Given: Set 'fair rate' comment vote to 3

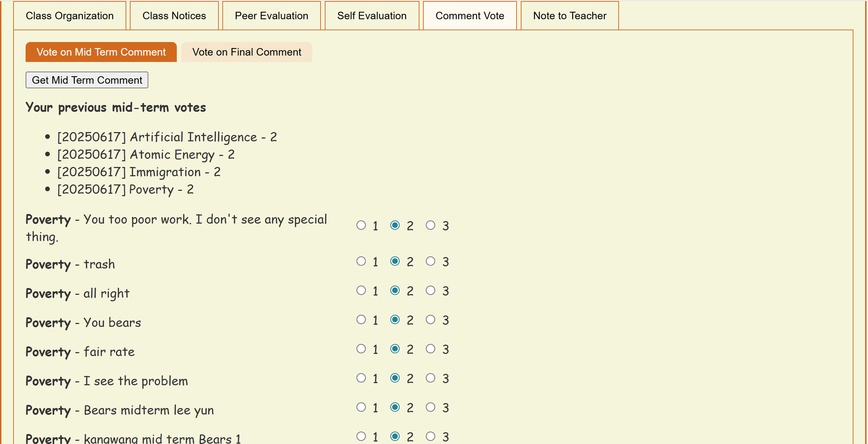Looking at the screenshot, I should 430,349.
